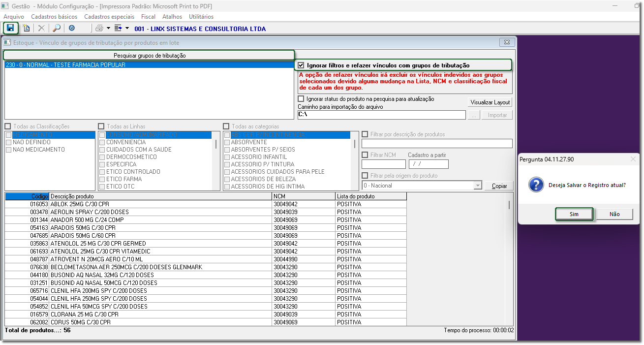
Task: Click the browse (...) button next to path
Action: point(474,115)
